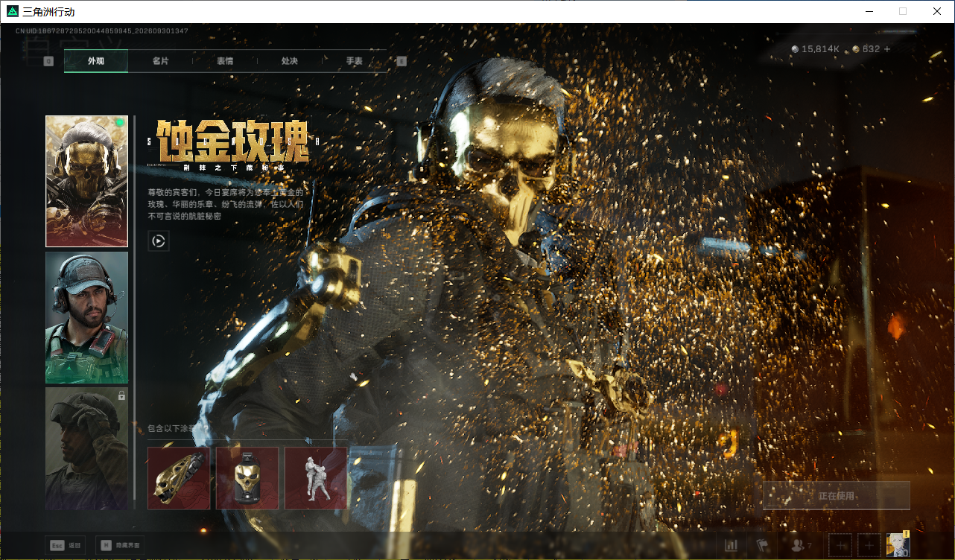Click the Esc 返回 back button

click(66, 545)
